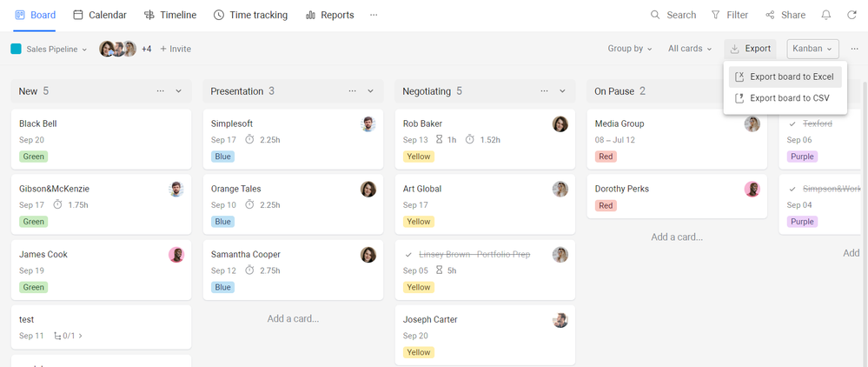This screenshot has width=868, height=367.
Task: Click assignee avatar on James Cook card
Action: [176, 255]
